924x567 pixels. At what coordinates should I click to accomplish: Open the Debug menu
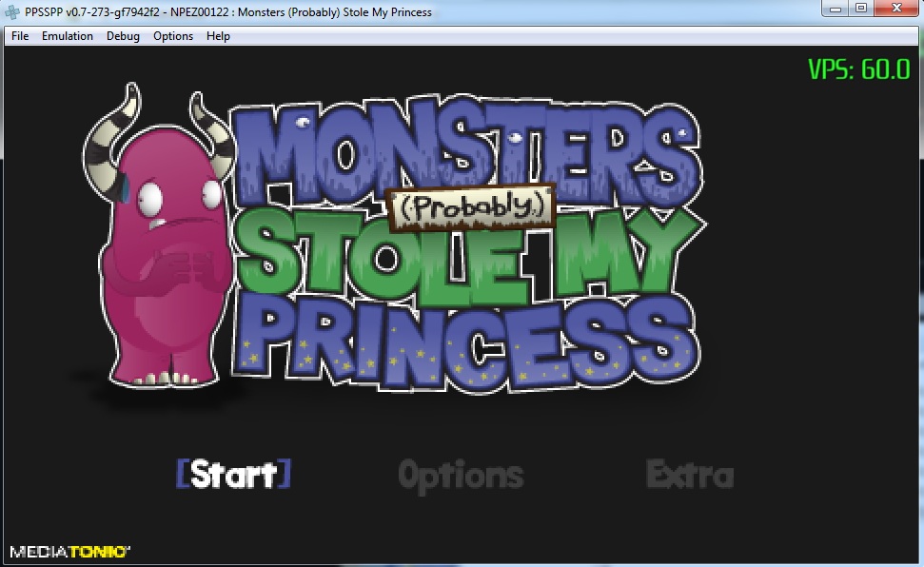click(x=123, y=36)
